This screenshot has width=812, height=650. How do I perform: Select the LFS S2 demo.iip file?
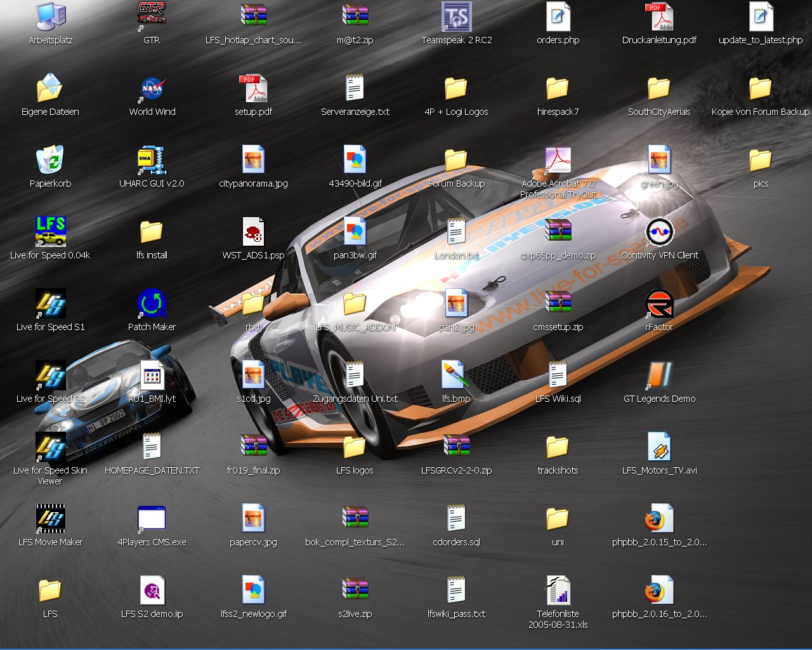[x=152, y=591]
